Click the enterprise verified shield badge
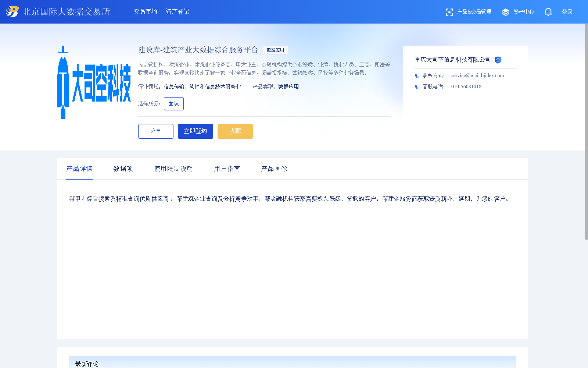The height and width of the screenshot is (368, 588). pyautogui.click(x=498, y=60)
